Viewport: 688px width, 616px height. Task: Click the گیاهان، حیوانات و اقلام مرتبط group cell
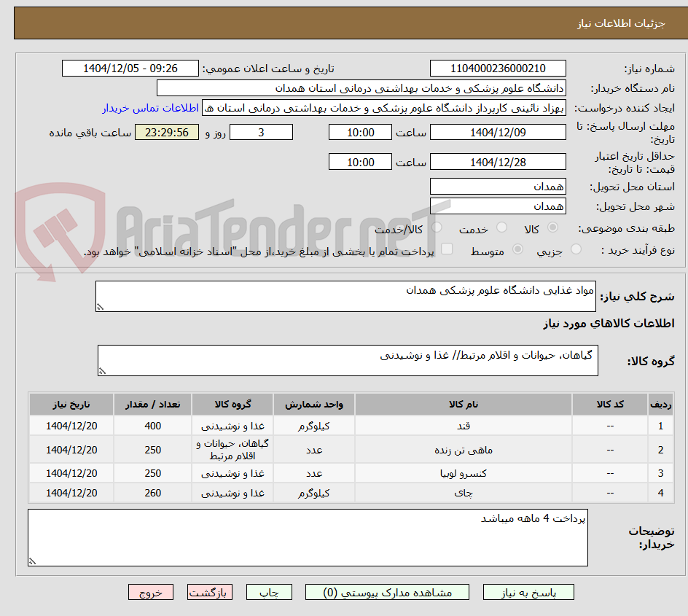(232, 450)
